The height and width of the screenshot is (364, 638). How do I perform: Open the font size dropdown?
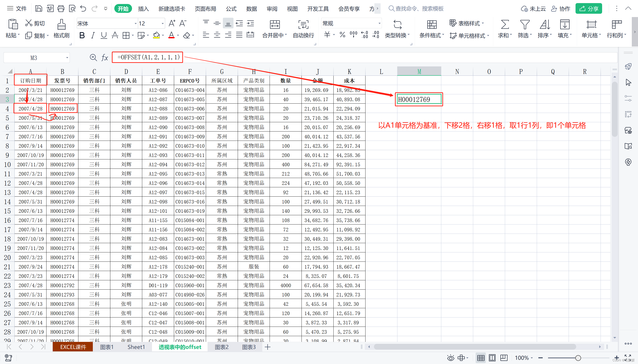coord(163,23)
